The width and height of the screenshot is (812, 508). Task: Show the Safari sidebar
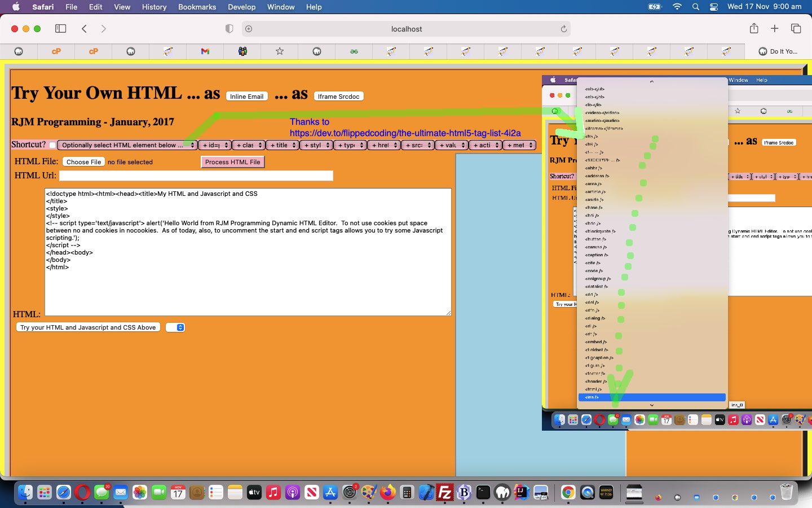click(x=60, y=29)
